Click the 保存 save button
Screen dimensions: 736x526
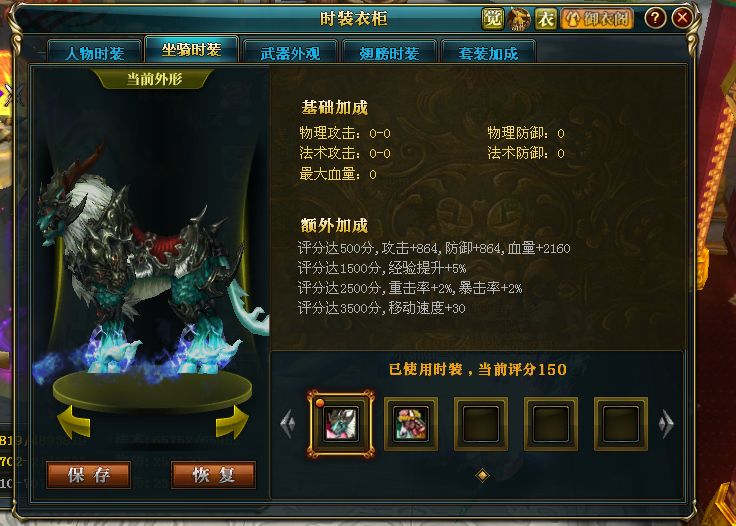(x=89, y=475)
